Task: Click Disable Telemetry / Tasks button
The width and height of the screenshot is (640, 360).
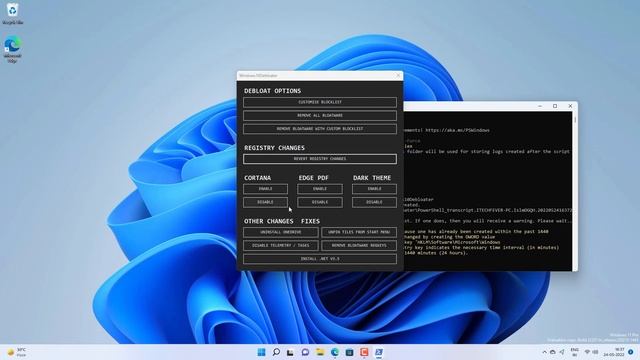Action: pos(281,245)
